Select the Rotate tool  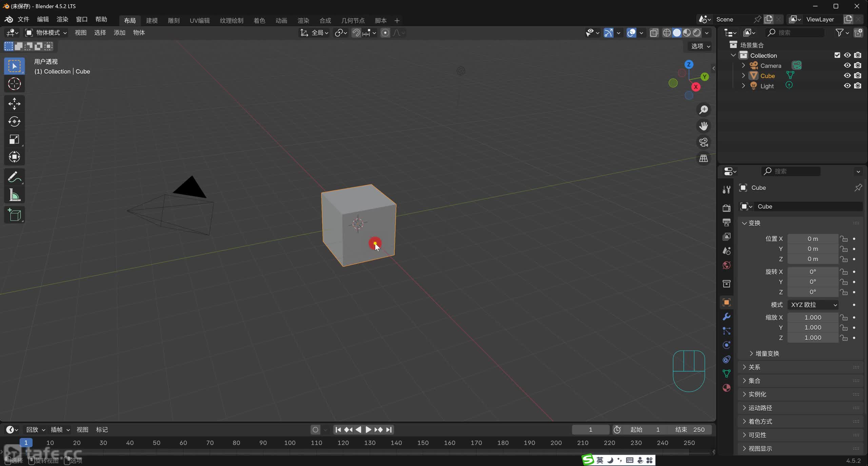[14, 121]
